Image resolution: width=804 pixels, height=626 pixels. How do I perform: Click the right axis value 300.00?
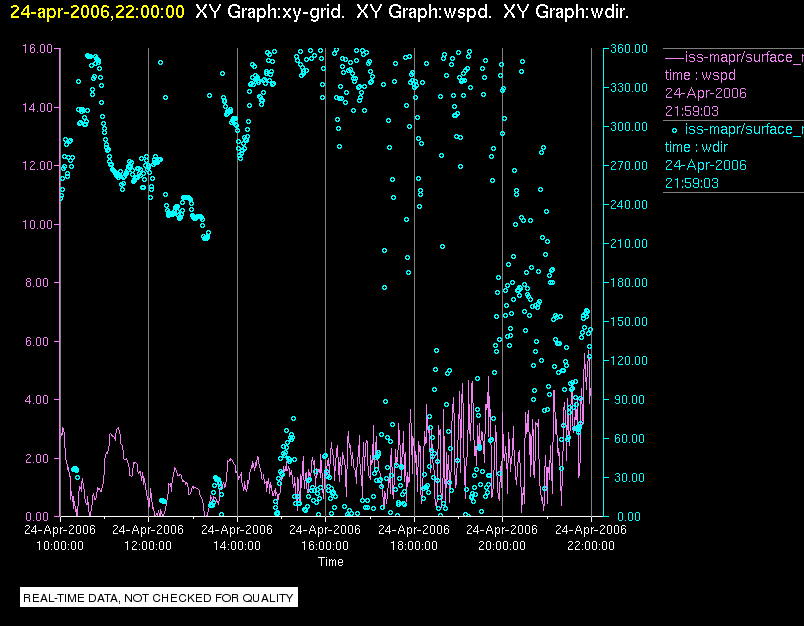pyautogui.click(x=629, y=127)
